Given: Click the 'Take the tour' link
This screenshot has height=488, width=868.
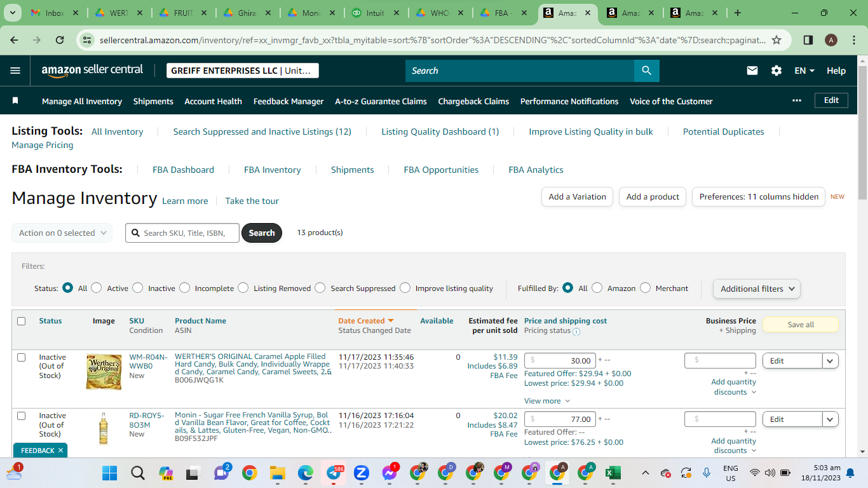Looking at the screenshot, I should point(252,201).
